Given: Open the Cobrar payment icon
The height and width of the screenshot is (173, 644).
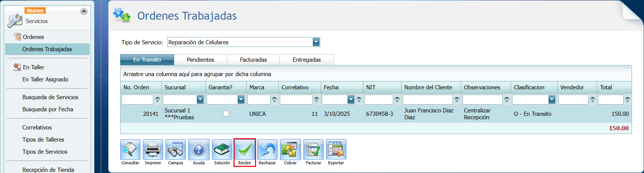Looking at the screenshot, I should pyautogui.click(x=290, y=150).
